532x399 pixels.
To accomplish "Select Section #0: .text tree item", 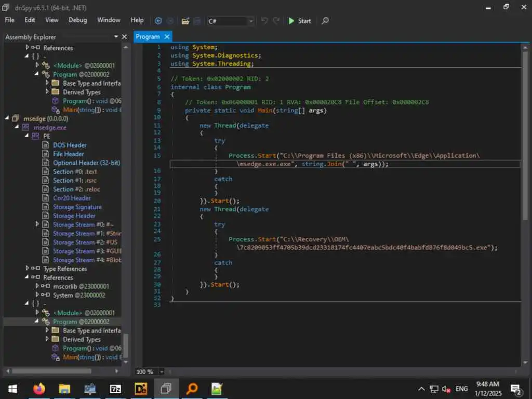I will [75, 171].
